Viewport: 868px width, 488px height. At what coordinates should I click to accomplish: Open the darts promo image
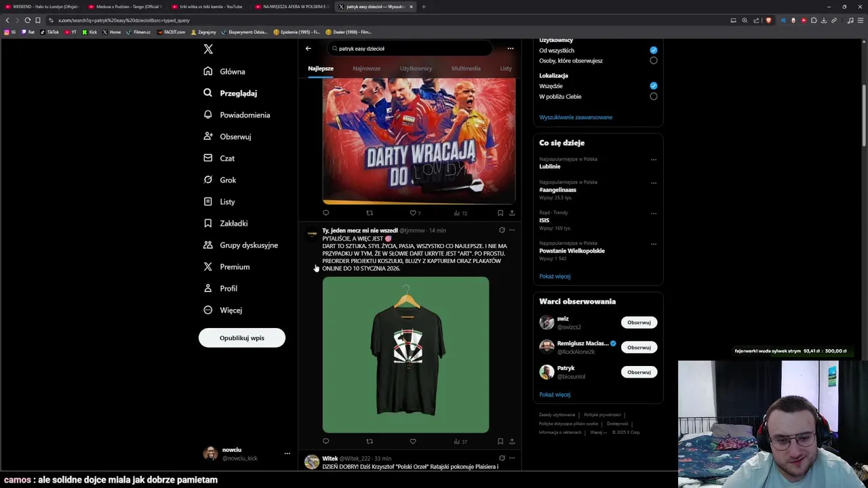point(419,140)
